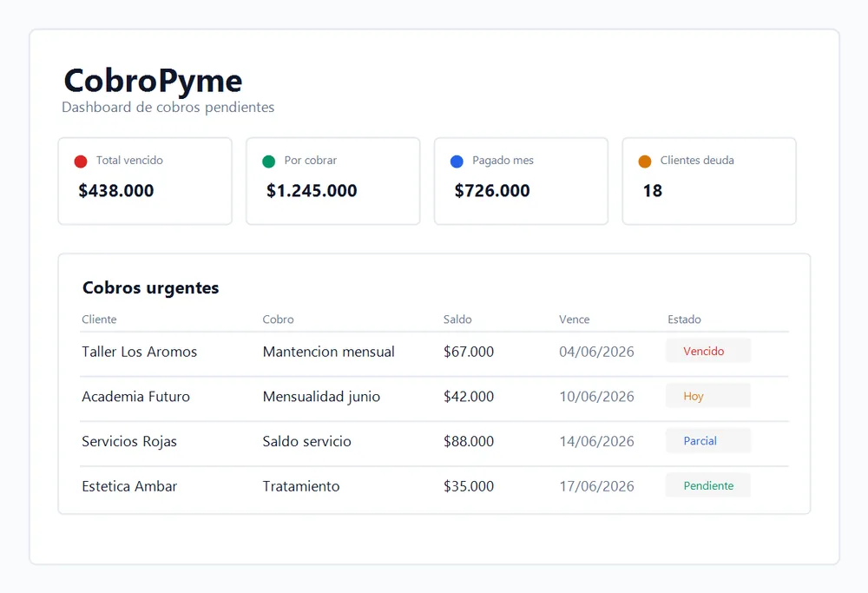Click the $42.000 balance
The height and width of the screenshot is (593, 868).
[x=469, y=397]
